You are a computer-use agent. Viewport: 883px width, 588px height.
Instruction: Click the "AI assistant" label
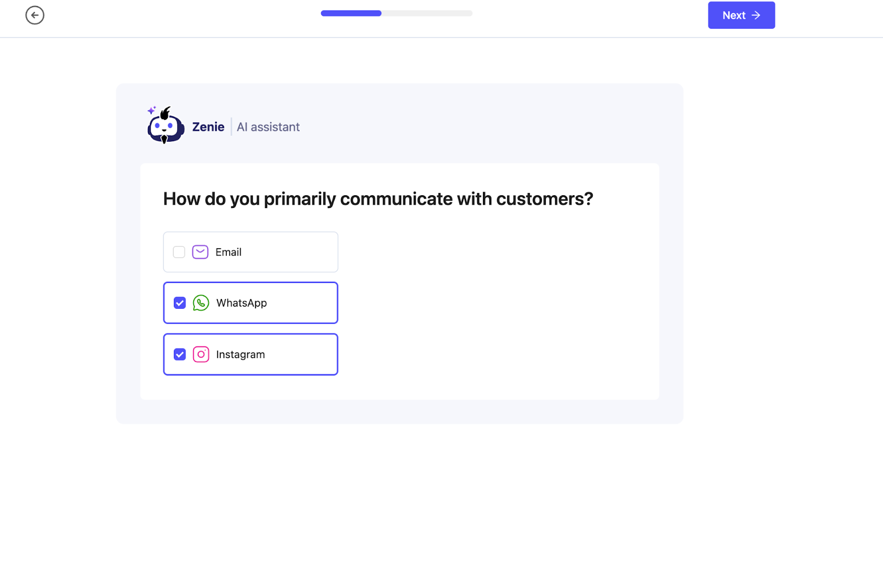tap(268, 127)
